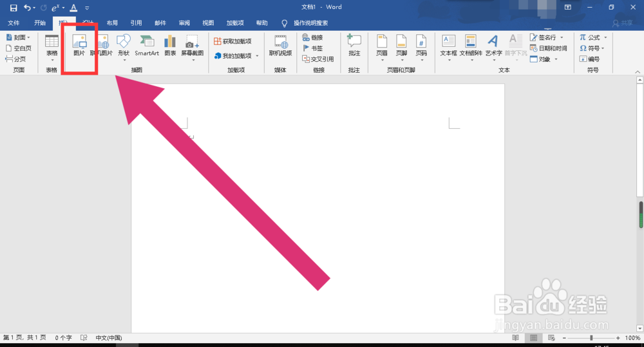Switch to the 引用 tab
This screenshot has height=347, width=644.
(136, 23)
